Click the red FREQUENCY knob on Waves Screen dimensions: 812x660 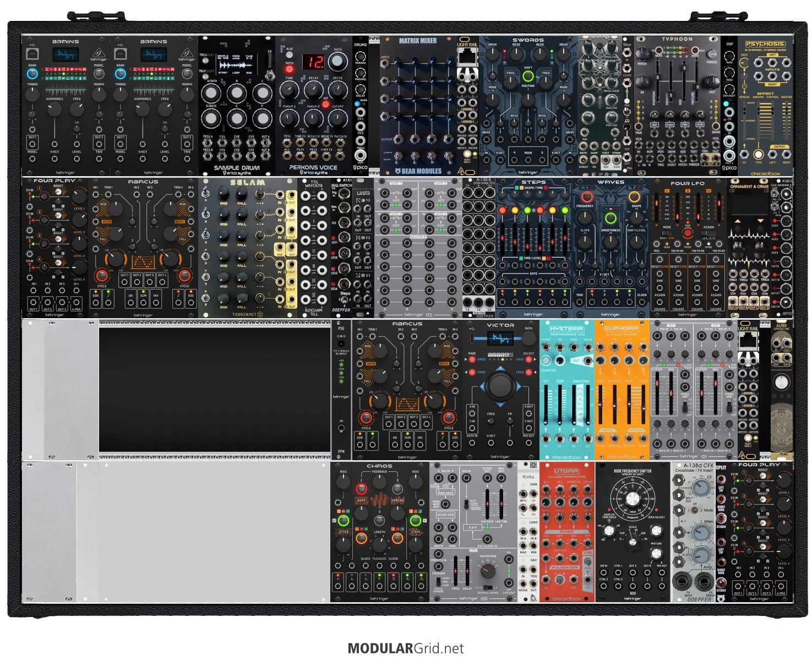587,197
